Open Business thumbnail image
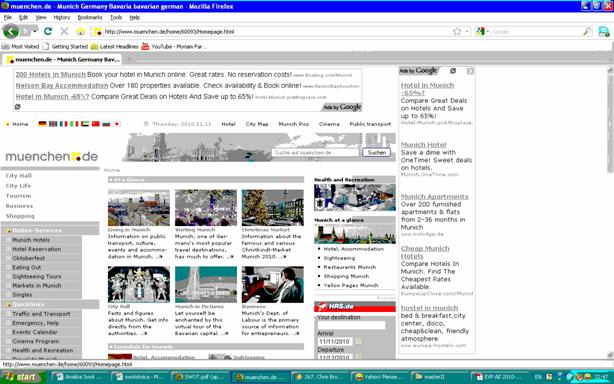 [x=273, y=285]
